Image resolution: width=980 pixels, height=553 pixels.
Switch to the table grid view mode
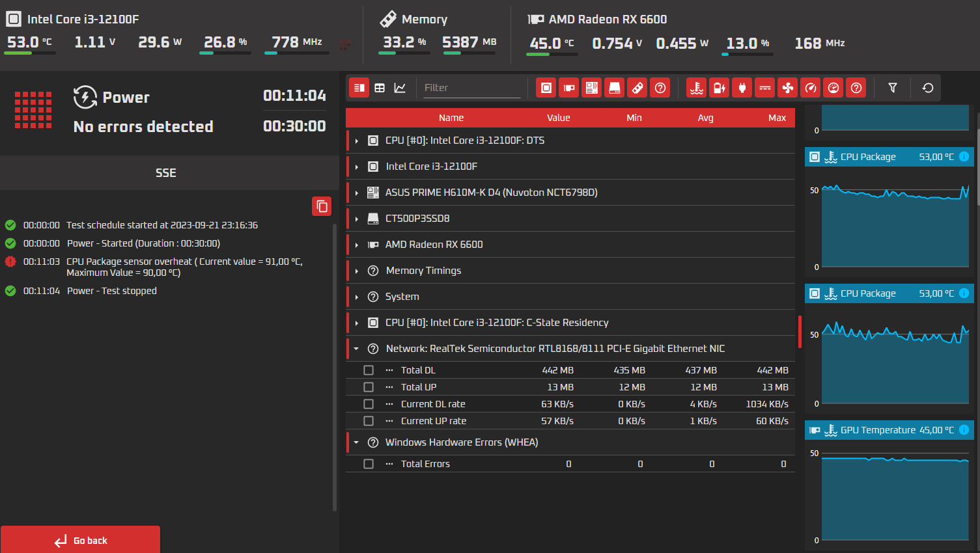pyautogui.click(x=380, y=88)
